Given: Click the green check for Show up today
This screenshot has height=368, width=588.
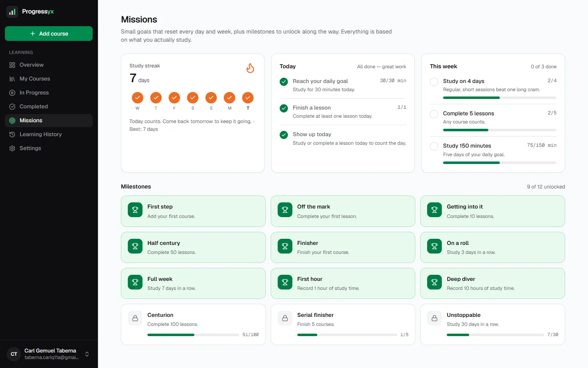Looking at the screenshot, I should (284, 135).
